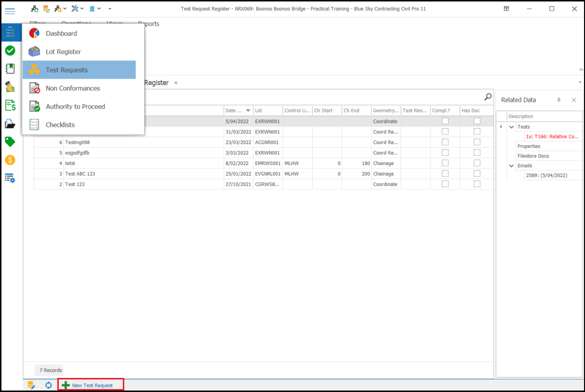Click the hamburger menu icon
Viewport: 585px width, 392px height.
10,11
